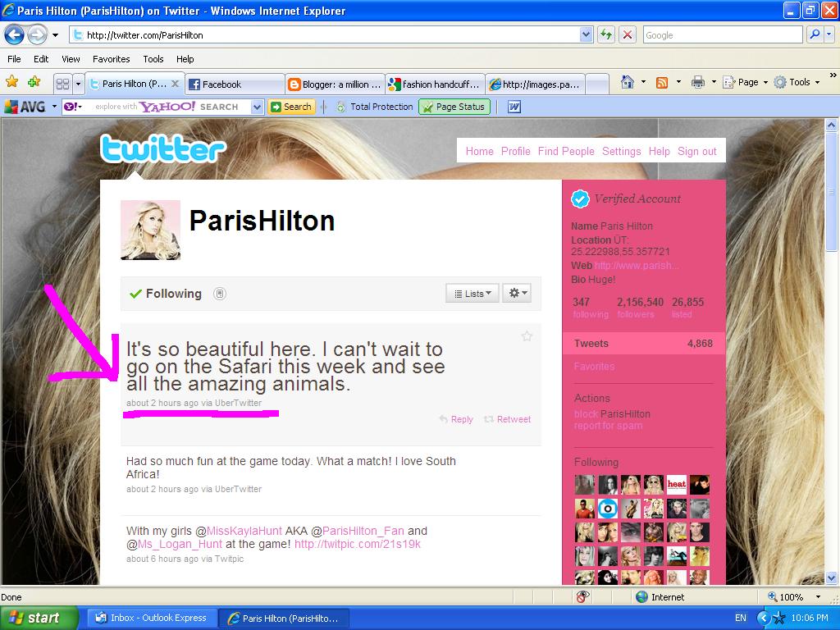Switch to Inbox - Outlook Express in taskbar
Screen dimensions: 840x630
[152, 618]
